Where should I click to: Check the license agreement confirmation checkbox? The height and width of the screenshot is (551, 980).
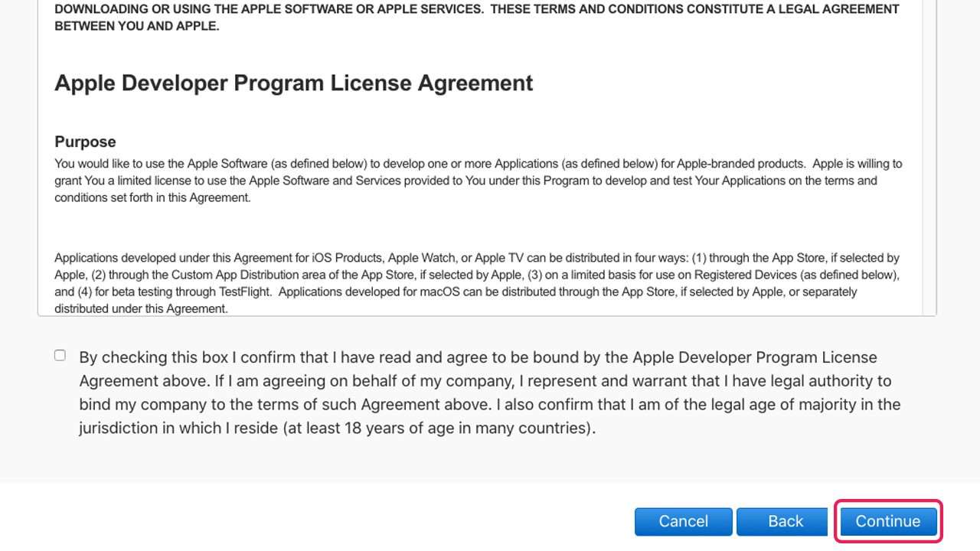click(60, 354)
